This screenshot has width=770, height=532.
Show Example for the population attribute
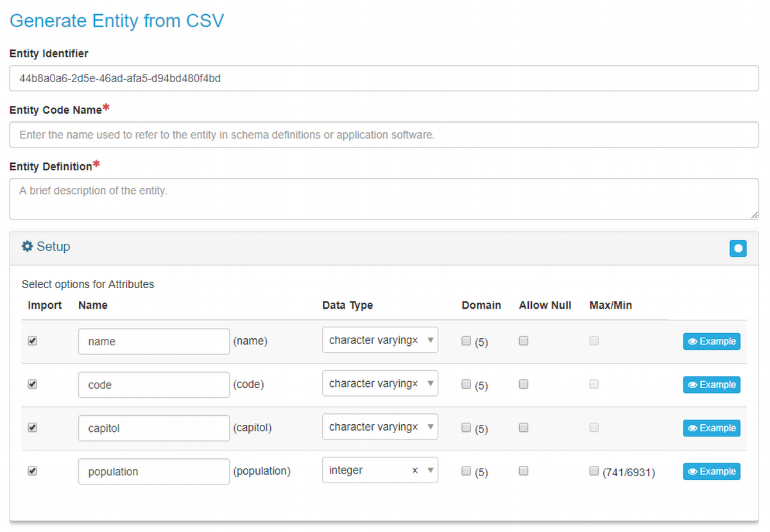click(712, 472)
